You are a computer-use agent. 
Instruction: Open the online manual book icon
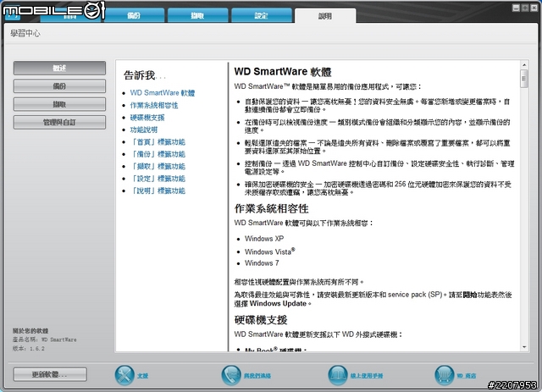click(338, 375)
